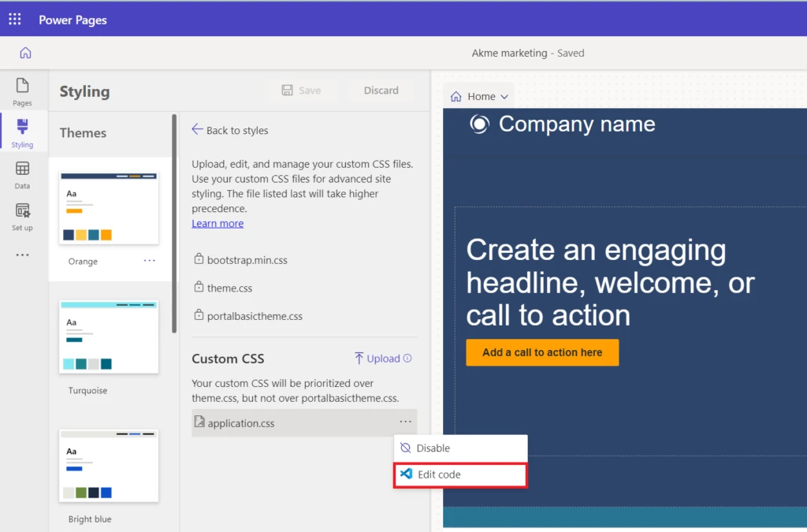807x532 pixels.
Task: Discard the styling changes
Action: pyautogui.click(x=381, y=91)
